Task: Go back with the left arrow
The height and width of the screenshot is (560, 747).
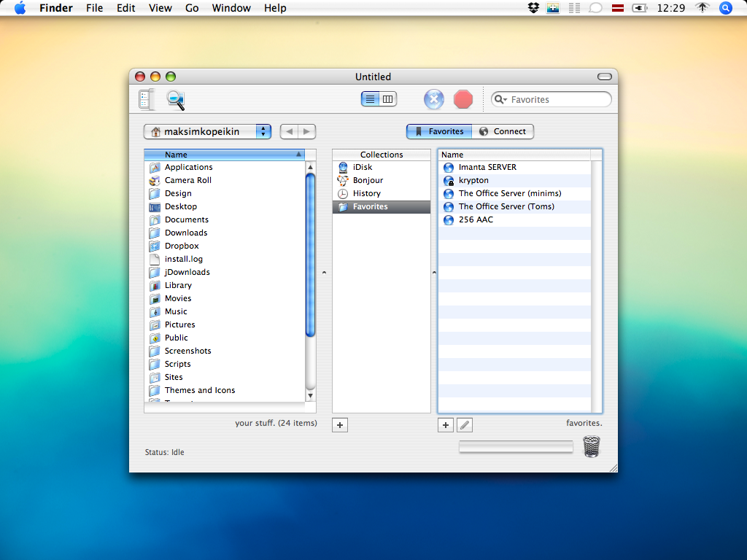Action: point(289,131)
